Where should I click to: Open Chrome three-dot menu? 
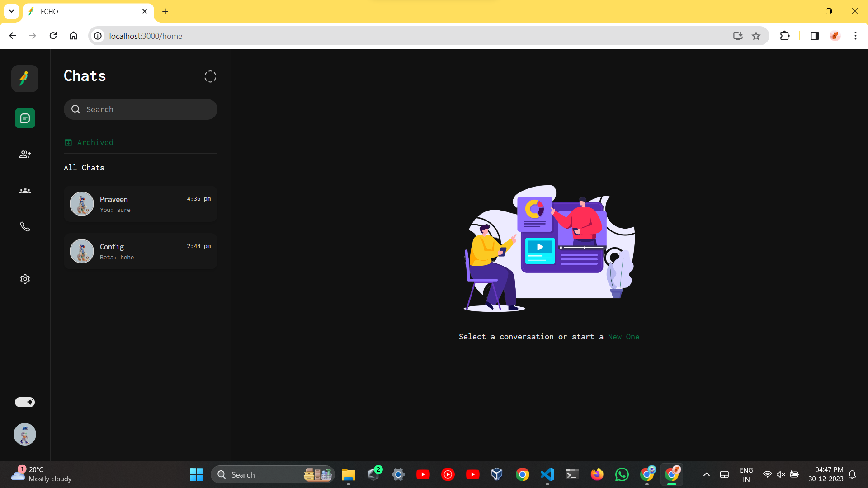click(855, 36)
